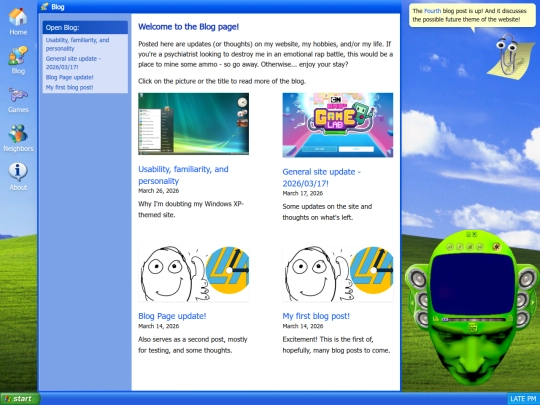Screen dimensions: 540x405
Task: Click description Excitement! This is the first of
Action: [x=336, y=345]
